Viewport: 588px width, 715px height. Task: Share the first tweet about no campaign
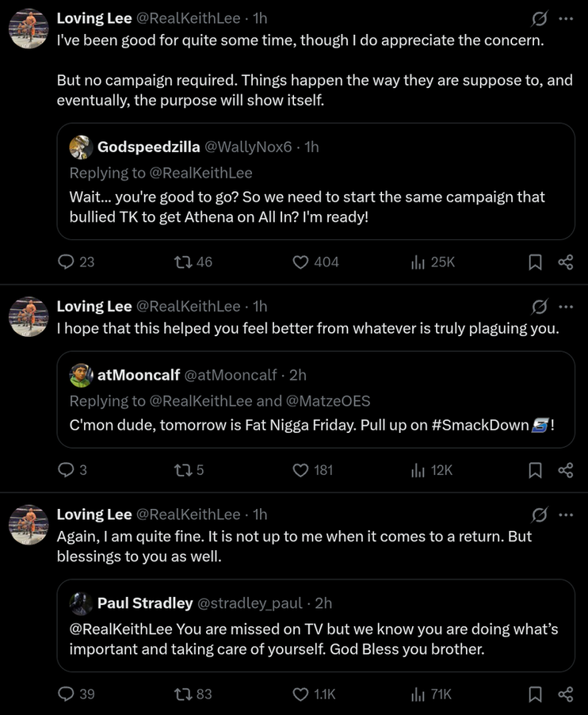pyautogui.click(x=566, y=262)
